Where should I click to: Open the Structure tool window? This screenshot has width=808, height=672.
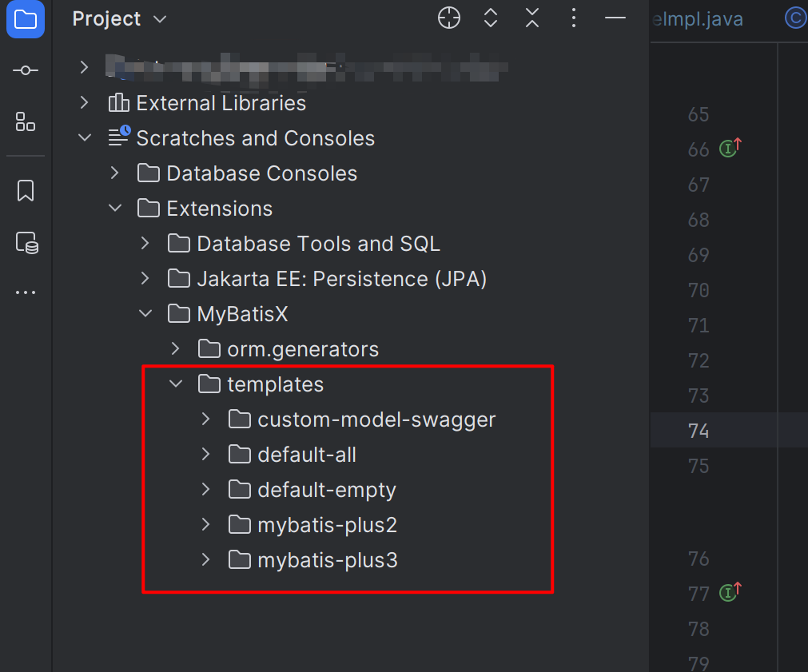coord(26,121)
